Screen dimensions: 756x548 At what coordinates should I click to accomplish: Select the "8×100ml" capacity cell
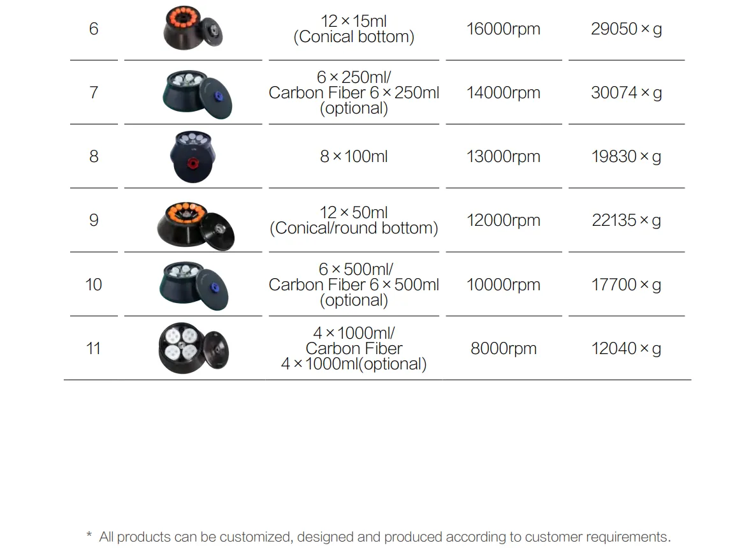(x=354, y=157)
